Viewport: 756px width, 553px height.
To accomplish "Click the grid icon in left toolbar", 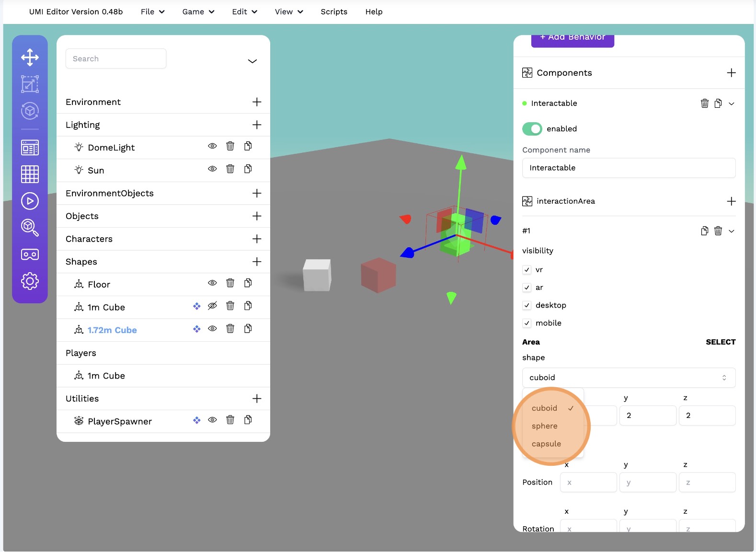I will click(30, 174).
